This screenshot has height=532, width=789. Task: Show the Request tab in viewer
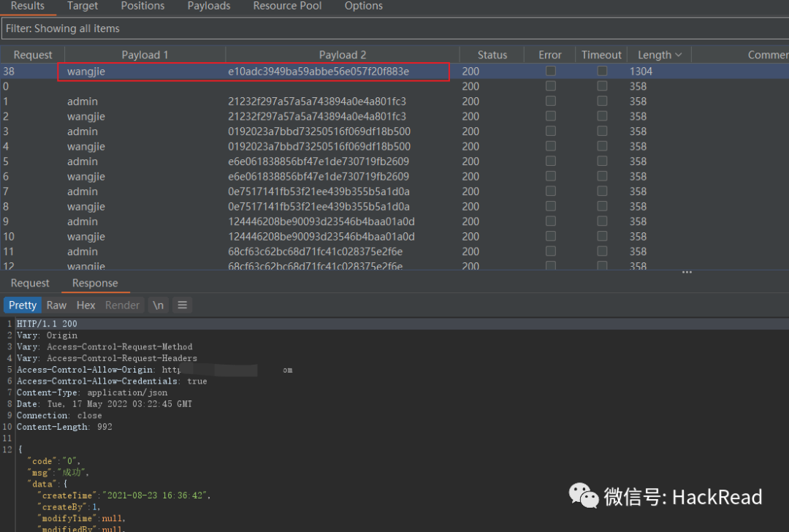(x=30, y=284)
